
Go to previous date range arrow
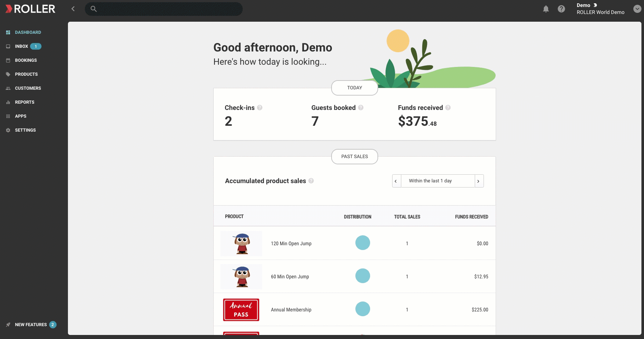[396, 181]
